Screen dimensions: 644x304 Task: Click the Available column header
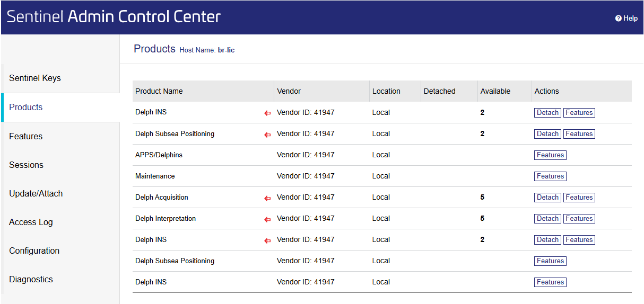click(x=495, y=91)
